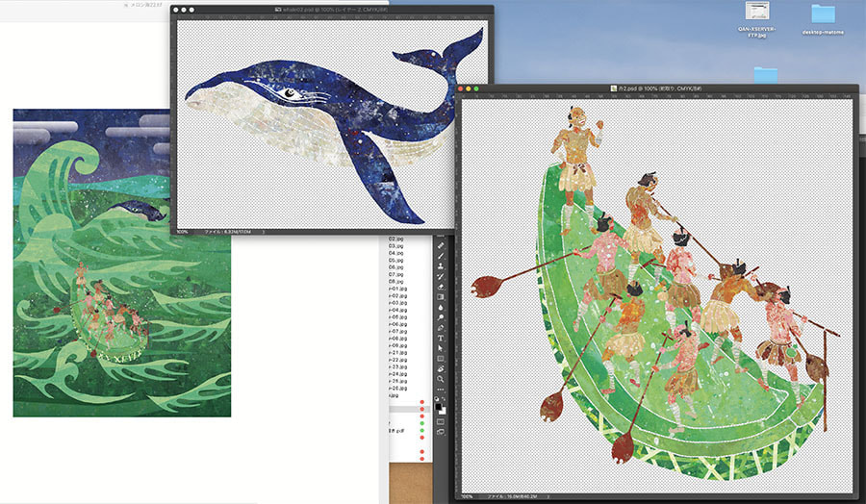Activate the whale02.psd window title bar
866x504 pixels.
332,10
